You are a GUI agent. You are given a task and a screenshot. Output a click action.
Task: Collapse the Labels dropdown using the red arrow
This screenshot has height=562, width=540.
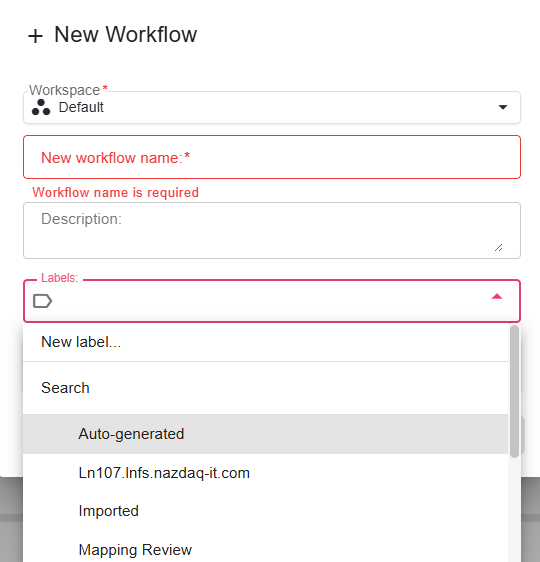(x=497, y=297)
